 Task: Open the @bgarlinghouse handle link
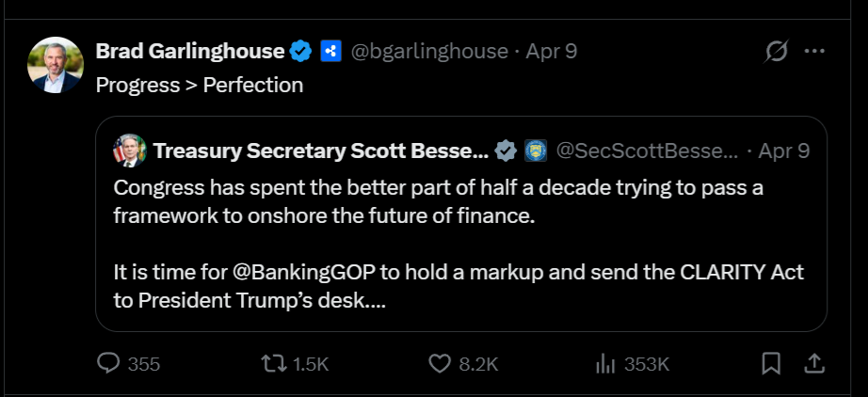429,51
